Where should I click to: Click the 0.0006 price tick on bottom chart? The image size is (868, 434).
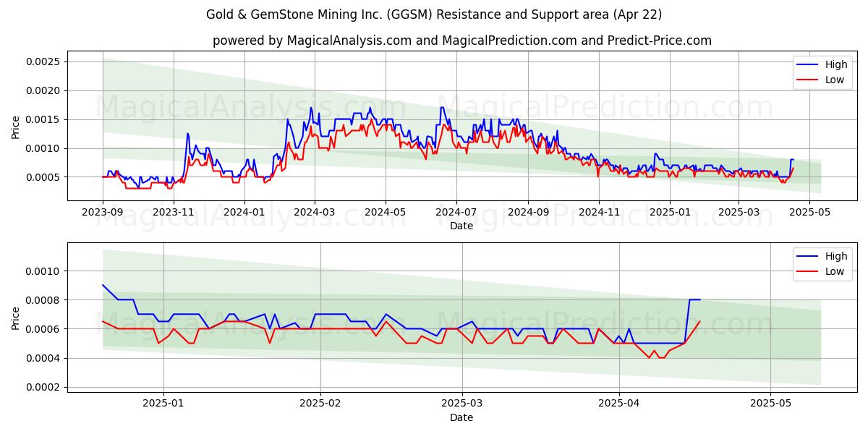43,329
